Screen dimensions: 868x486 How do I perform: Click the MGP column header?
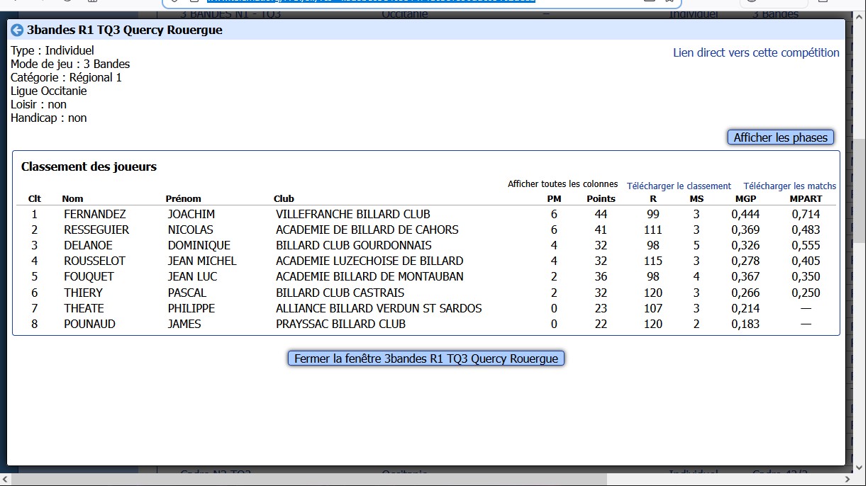point(745,199)
